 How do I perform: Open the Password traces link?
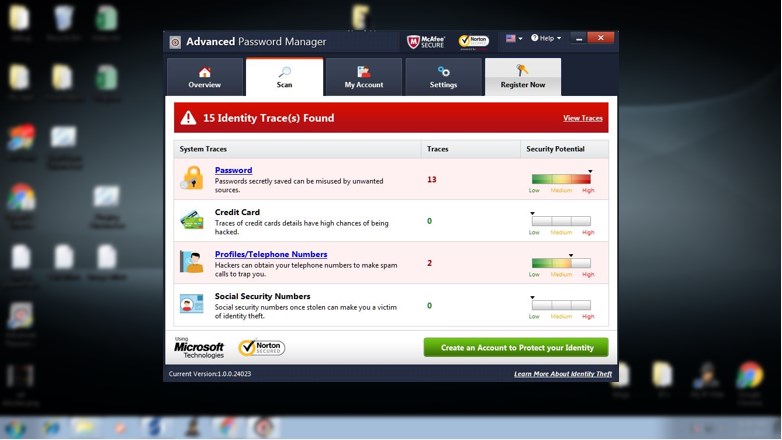pyautogui.click(x=233, y=170)
